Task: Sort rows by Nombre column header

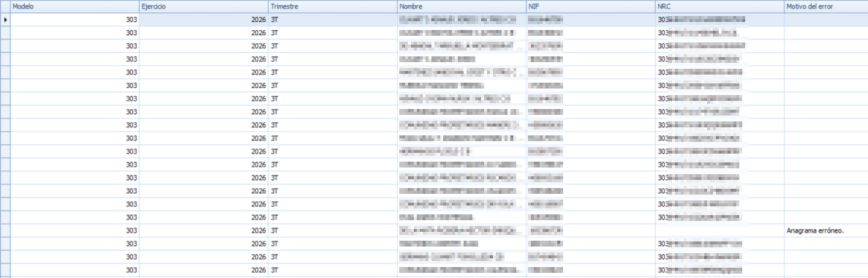Action: tap(461, 6)
